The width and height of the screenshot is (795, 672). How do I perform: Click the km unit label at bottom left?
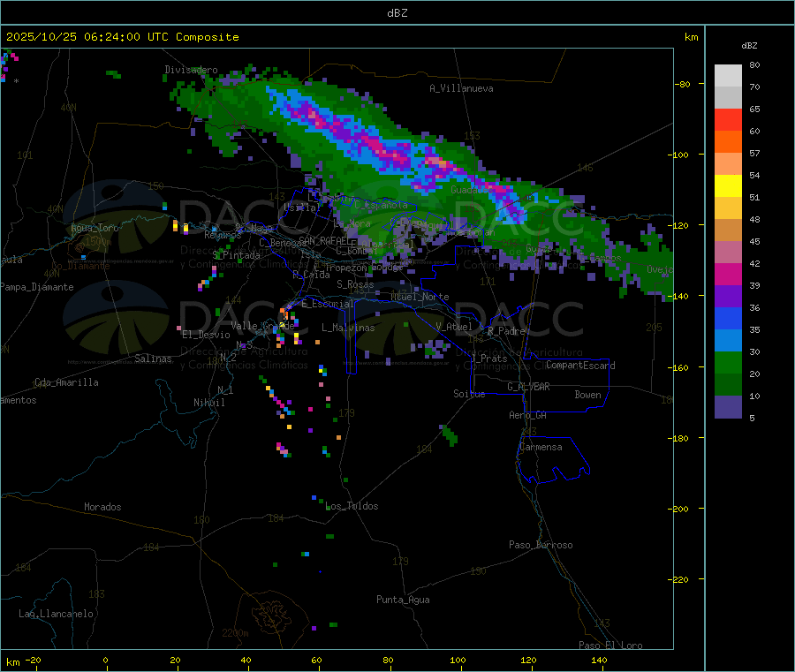tap(12, 662)
